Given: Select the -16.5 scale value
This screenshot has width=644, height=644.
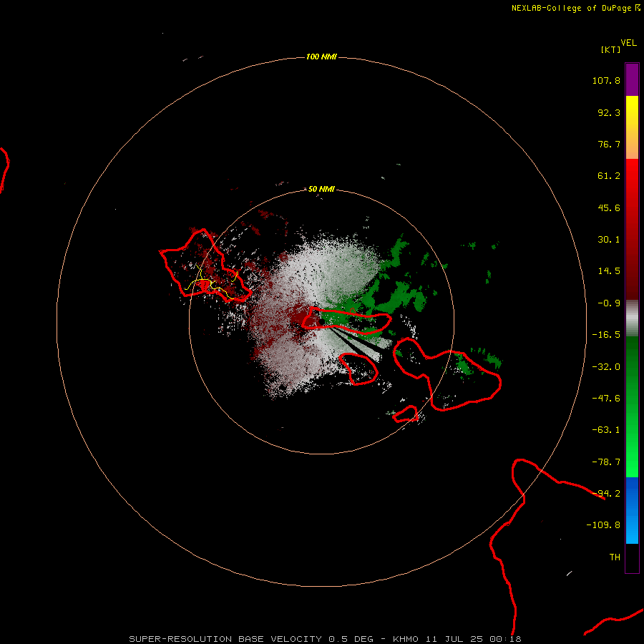Looking at the screenshot, I should (606, 335).
